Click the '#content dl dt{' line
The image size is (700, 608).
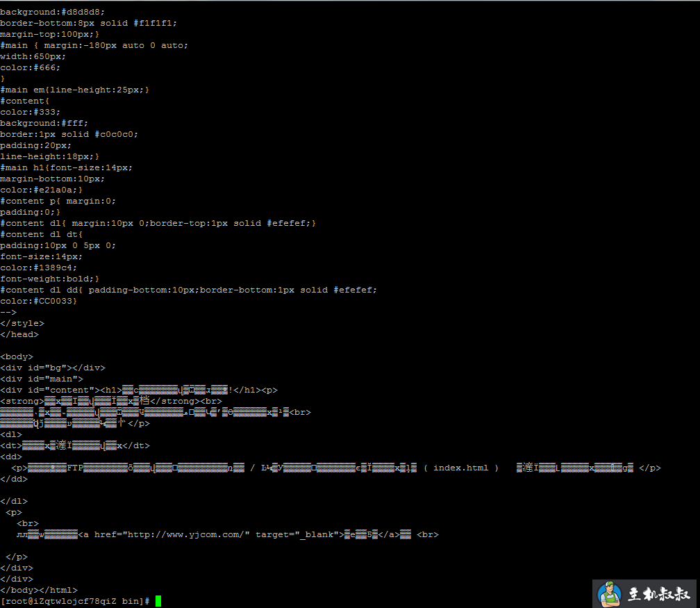(41, 235)
